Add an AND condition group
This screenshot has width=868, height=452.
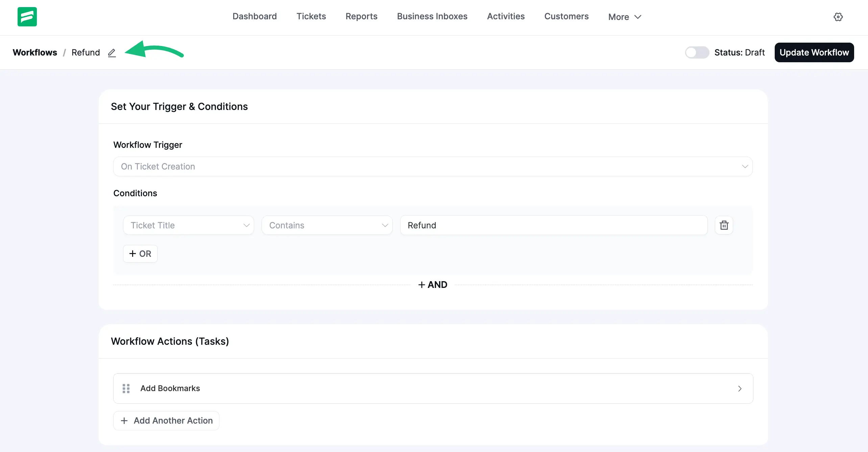click(x=433, y=285)
